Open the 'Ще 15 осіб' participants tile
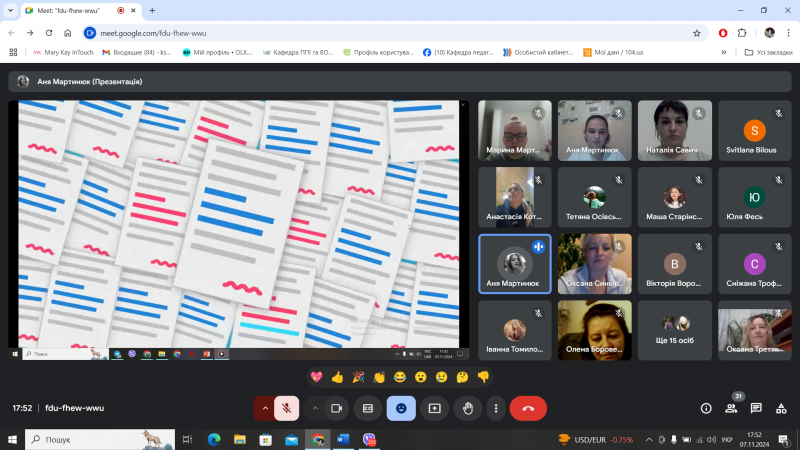800x450 pixels. [675, 331]
